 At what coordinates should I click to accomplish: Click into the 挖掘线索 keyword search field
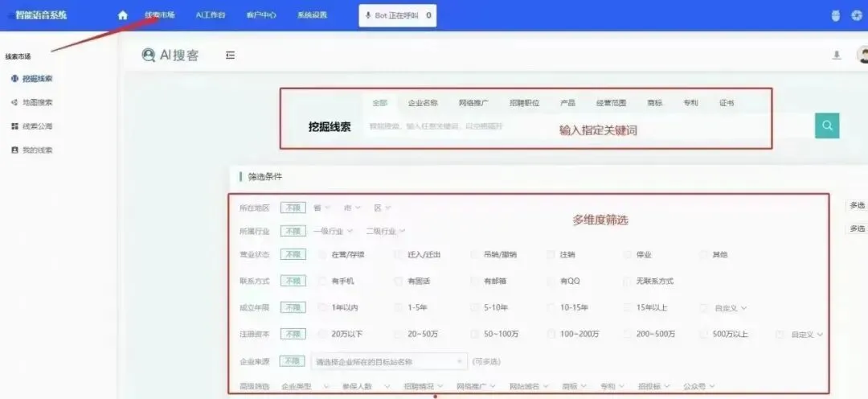(587, 126)
